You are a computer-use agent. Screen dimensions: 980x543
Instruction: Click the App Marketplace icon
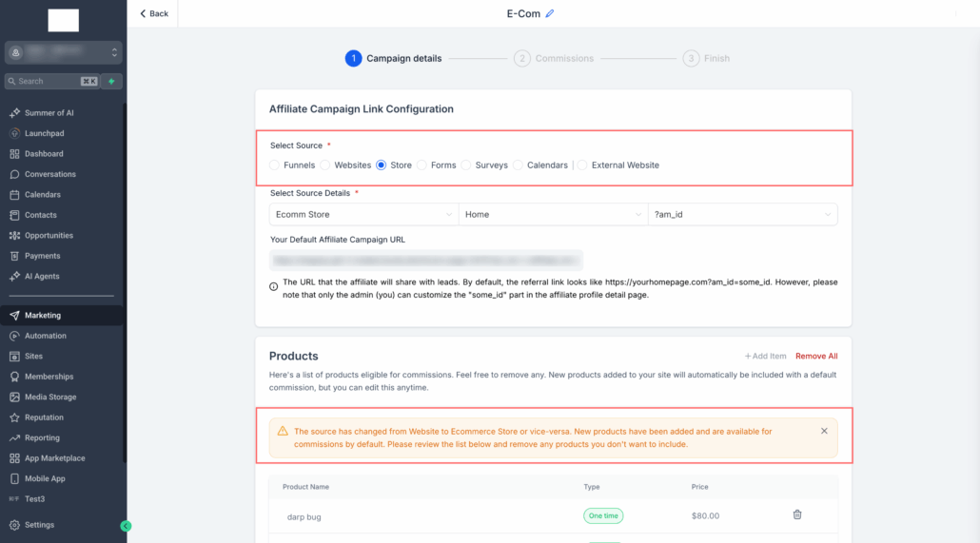(x=14, y=458)
